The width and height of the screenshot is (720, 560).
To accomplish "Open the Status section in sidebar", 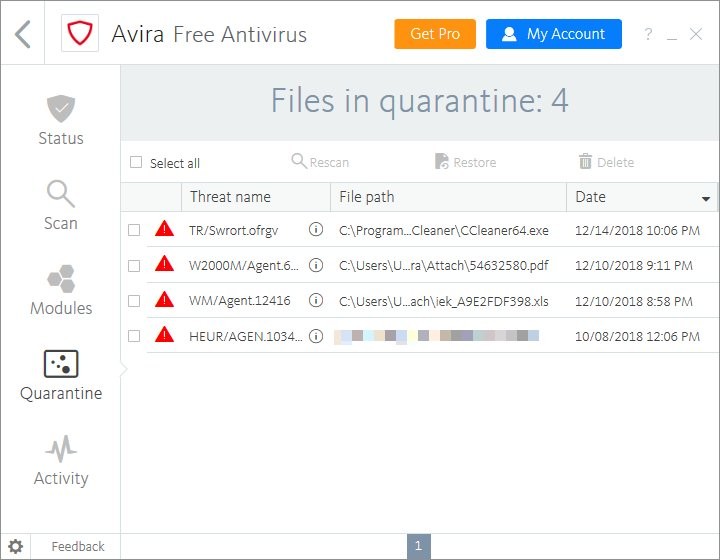I will (61, 121).
